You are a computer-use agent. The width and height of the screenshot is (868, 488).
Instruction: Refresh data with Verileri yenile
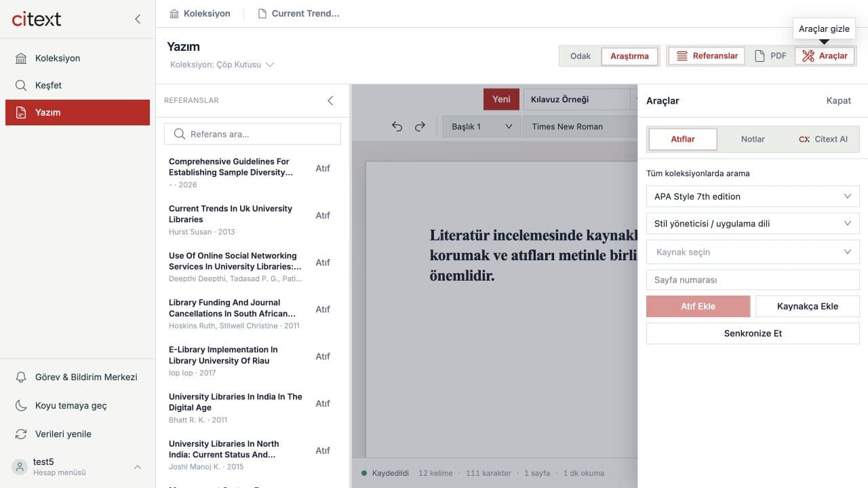[x=77, y=434]
